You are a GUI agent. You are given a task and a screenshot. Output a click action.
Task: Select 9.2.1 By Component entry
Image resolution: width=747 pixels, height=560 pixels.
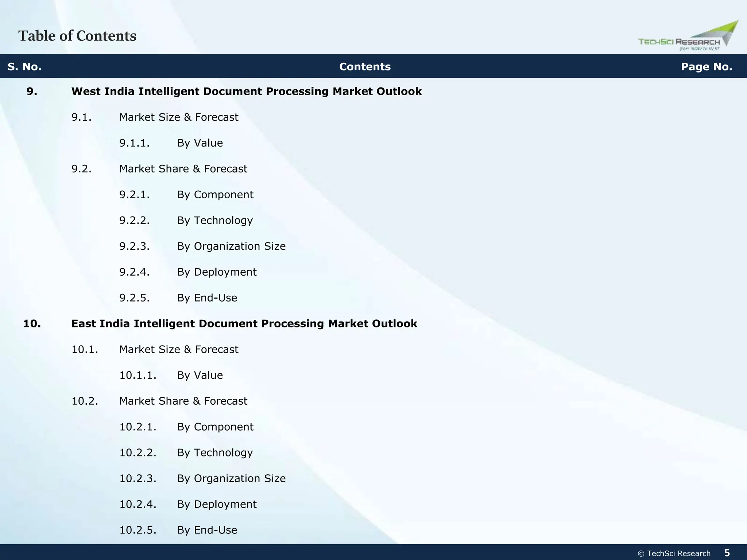click(215, 195)
